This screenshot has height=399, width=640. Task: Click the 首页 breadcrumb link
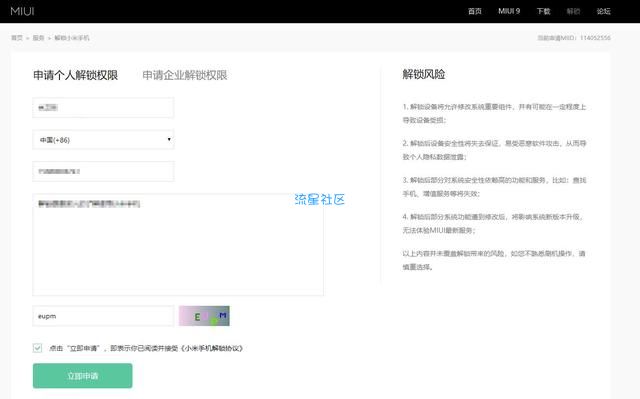[17, 38]
